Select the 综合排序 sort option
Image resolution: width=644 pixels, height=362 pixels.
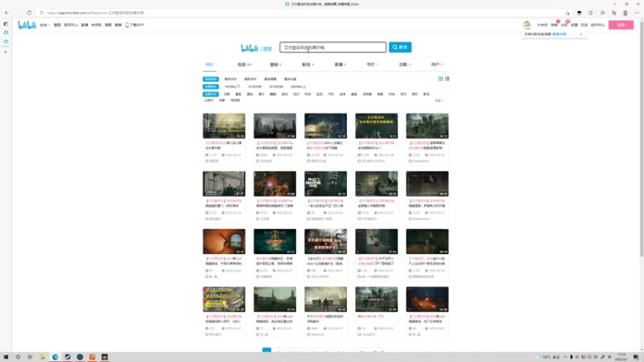point(211,79)
